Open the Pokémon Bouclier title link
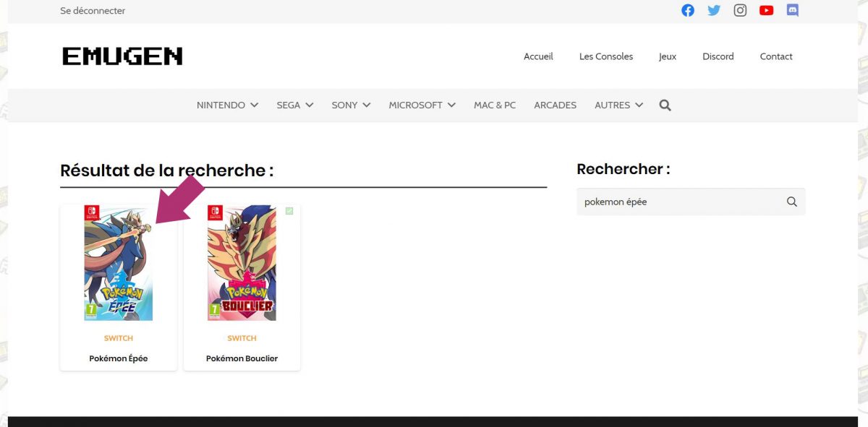The height and width of the screenshot is (427, 868). [242, 359]
